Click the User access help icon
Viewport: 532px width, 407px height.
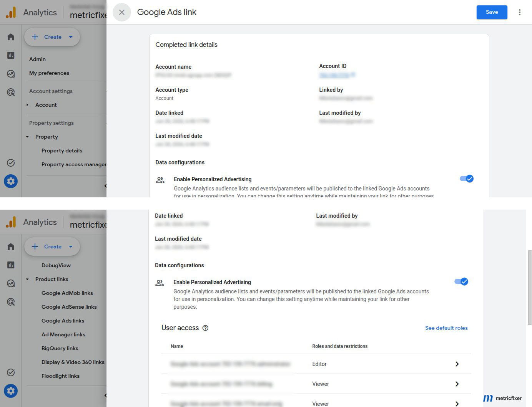pyautogui.click(x=205, y=328)
